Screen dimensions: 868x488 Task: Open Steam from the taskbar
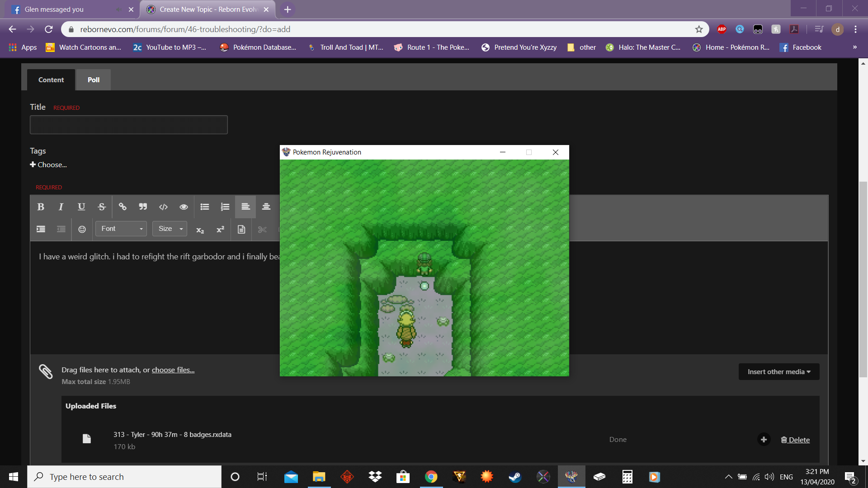tap(515, 477)
